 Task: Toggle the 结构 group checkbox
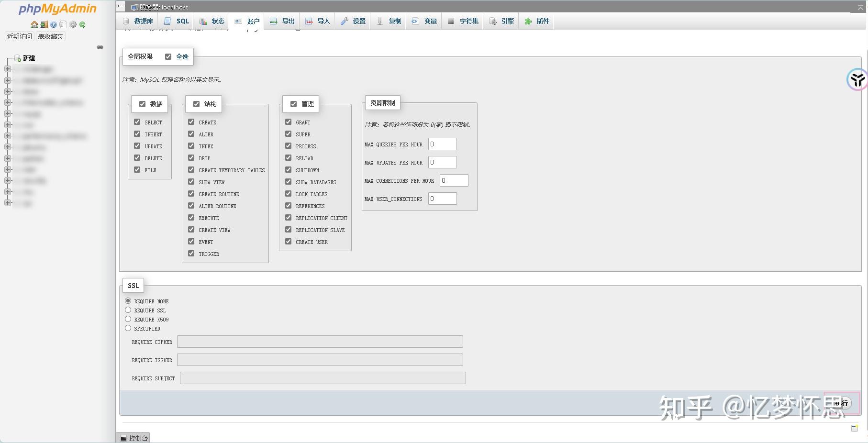point(196,104)
